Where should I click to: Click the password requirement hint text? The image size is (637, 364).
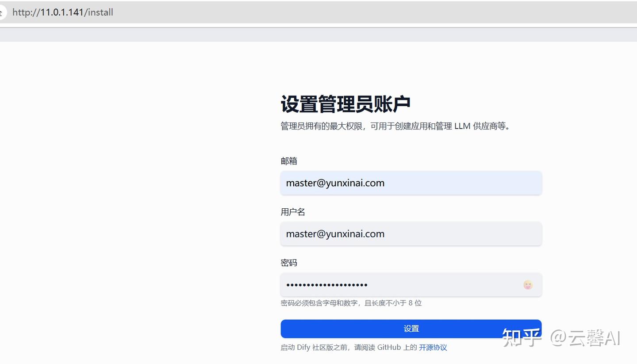coord(351,303)
